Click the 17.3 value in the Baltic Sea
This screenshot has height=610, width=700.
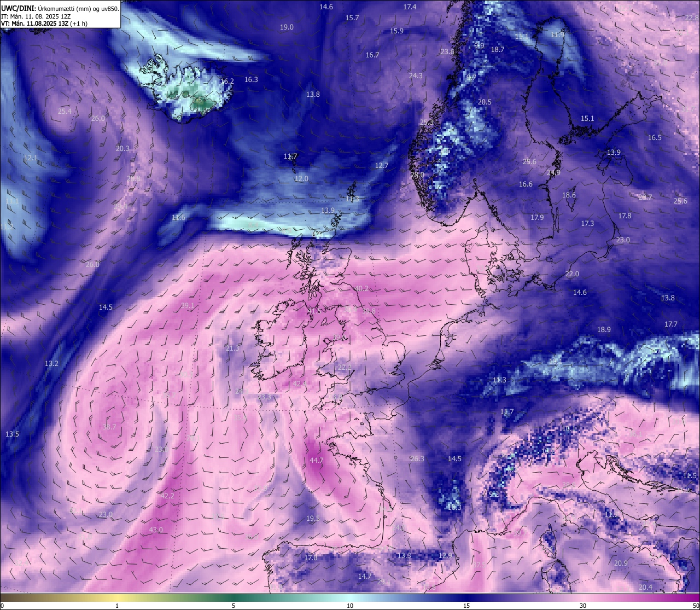pyautogui.click(x=587, y=224)
